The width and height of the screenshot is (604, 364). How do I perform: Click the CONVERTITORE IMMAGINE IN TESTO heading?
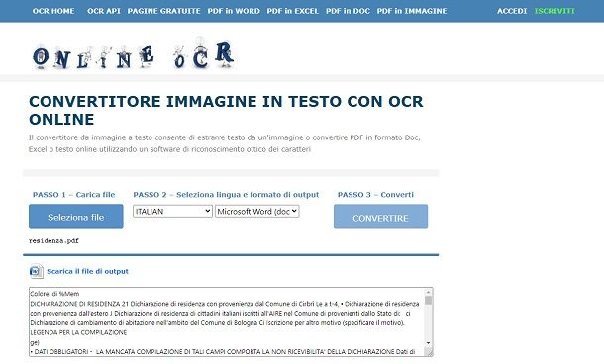pos(226,111)
